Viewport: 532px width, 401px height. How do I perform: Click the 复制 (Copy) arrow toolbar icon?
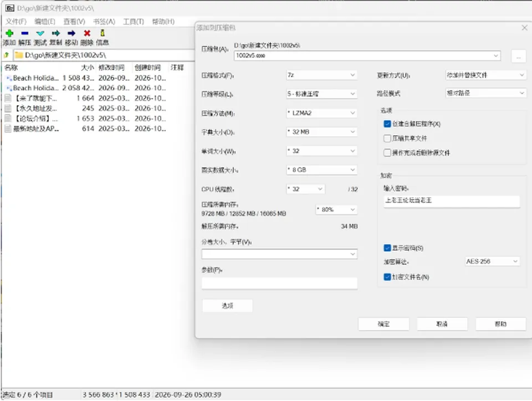56,33
